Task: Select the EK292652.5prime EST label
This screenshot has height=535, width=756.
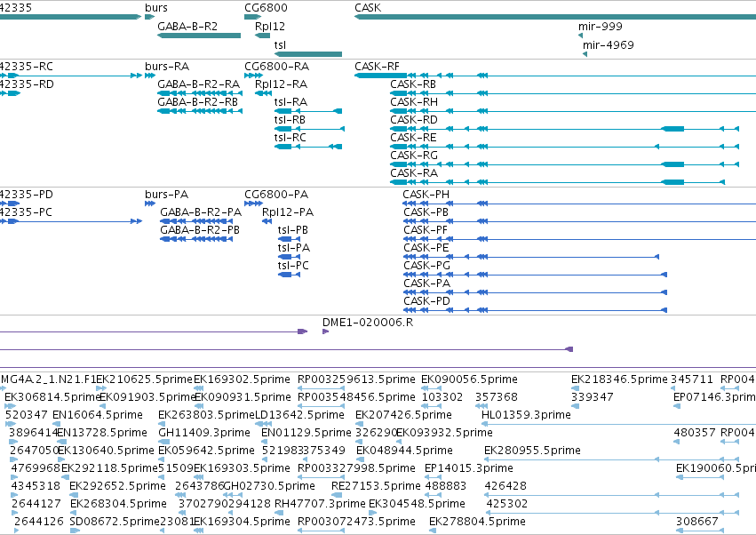Action: (x=117, y=486)
